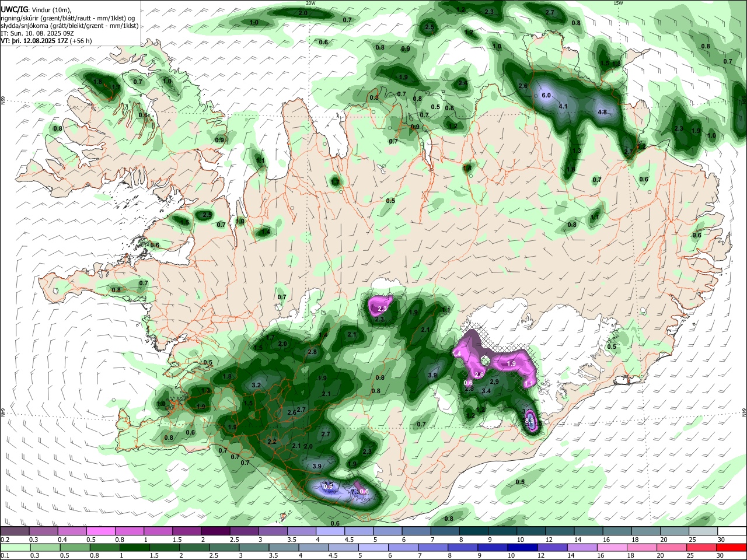
Task: Click the dark teal 8 swatch in the upper legend row
Action: 473,531
